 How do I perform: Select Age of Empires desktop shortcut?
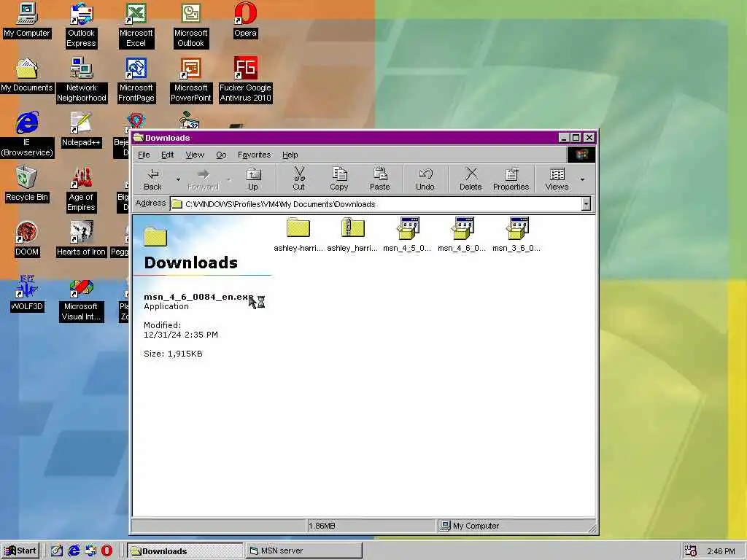tap(81, 190)
